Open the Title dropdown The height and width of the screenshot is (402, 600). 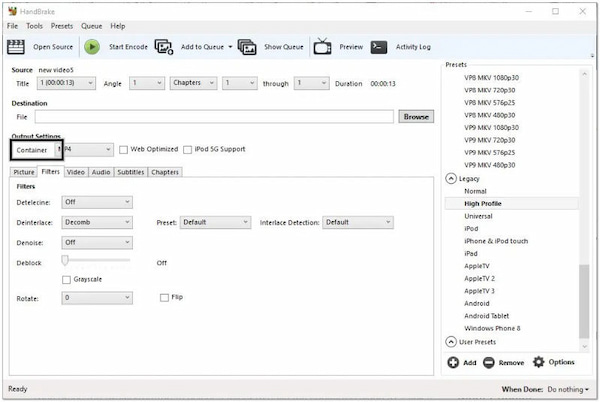(x=66, y=83)
